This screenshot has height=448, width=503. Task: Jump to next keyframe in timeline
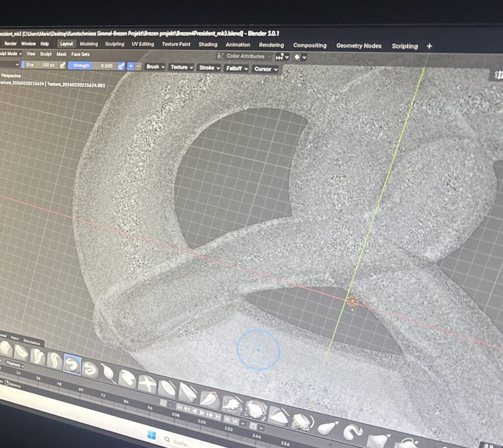(210, 415)
